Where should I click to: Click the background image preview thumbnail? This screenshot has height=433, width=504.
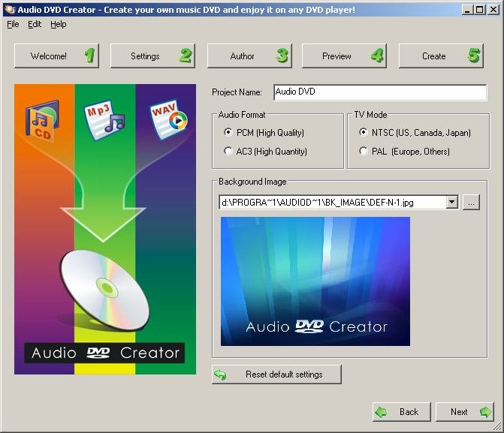(315, 281)
